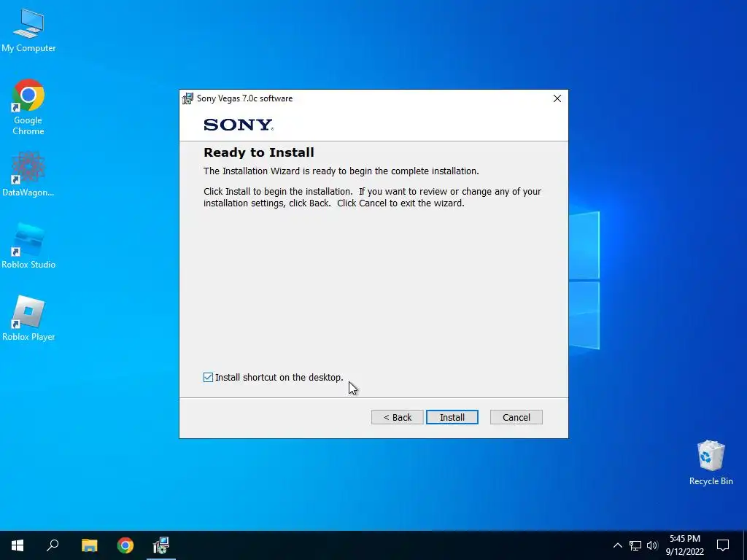Open File Explorer from the taskbar
747x560 pixels.
click(89, 545)
